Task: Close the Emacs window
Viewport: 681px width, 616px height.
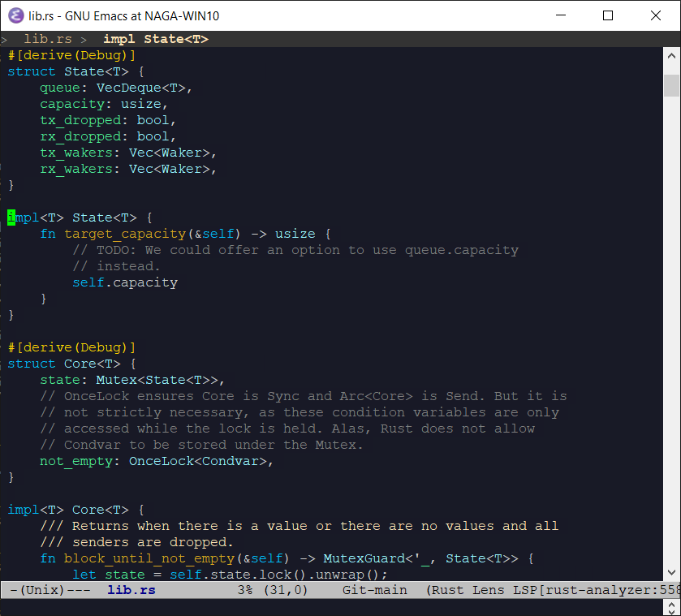Action: (x=655, y=15)
